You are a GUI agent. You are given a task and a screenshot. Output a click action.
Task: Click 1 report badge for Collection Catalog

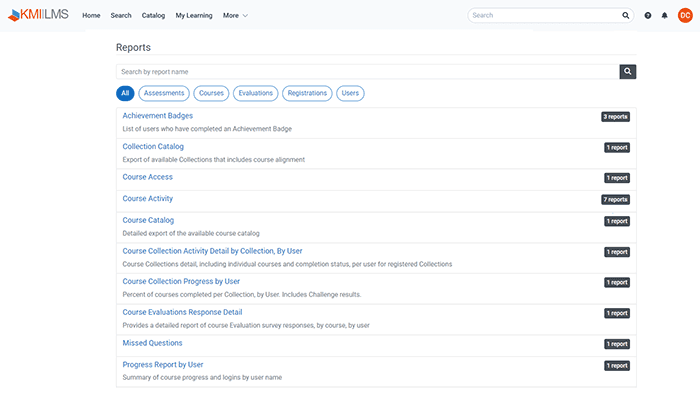click(x=617, y=147)
